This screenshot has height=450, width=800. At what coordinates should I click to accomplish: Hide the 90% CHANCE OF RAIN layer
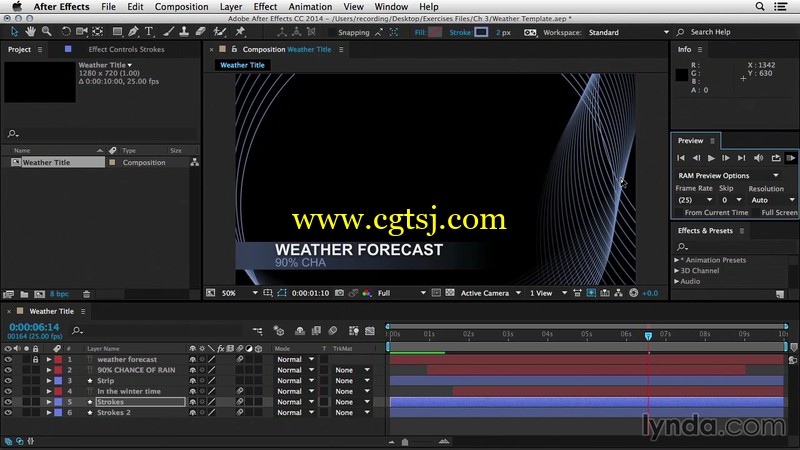(8, 370)
